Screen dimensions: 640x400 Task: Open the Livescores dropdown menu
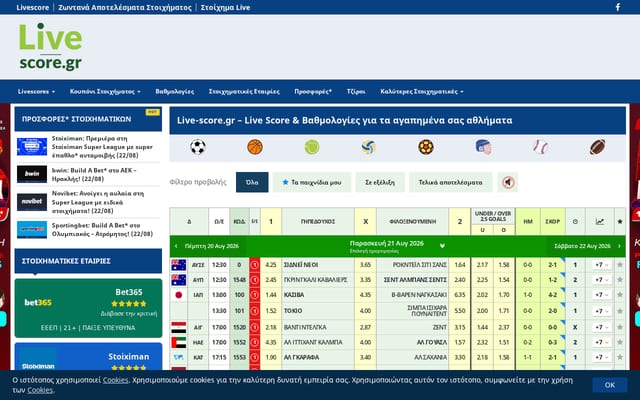click(36, 91)
